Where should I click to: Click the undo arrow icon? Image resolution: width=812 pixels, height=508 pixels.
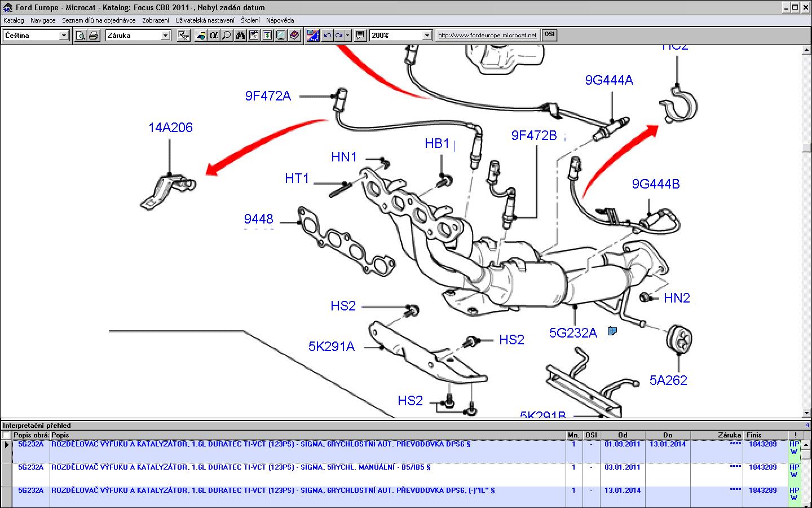tap(327, 36)
